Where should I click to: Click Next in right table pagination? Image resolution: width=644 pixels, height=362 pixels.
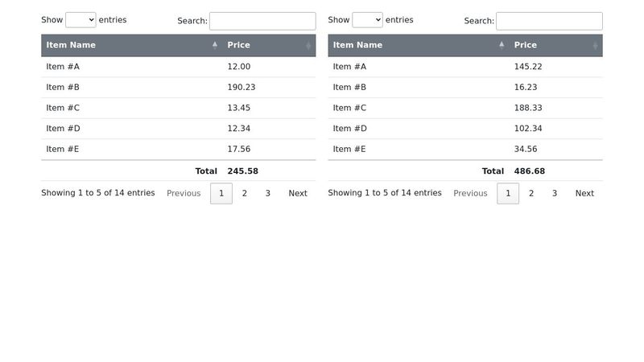coord(584,193)
